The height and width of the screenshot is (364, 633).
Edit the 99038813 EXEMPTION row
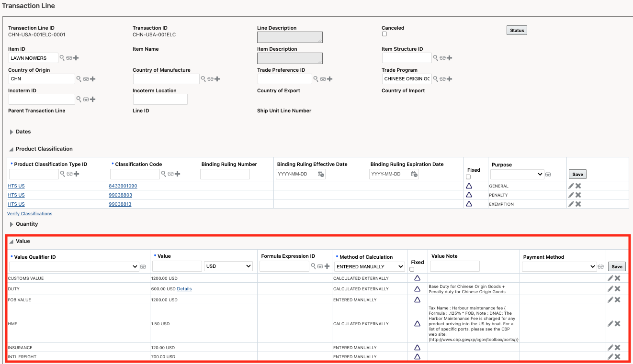pos(571,204)
